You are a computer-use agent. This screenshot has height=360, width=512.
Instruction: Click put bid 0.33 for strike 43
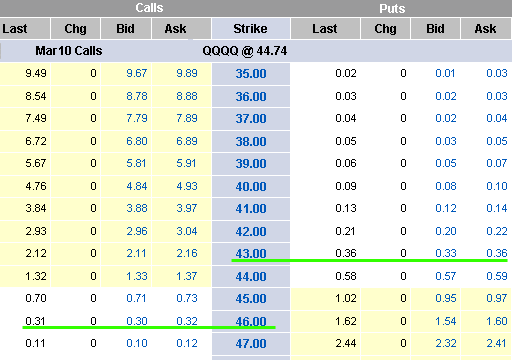[x=446, y=253]
